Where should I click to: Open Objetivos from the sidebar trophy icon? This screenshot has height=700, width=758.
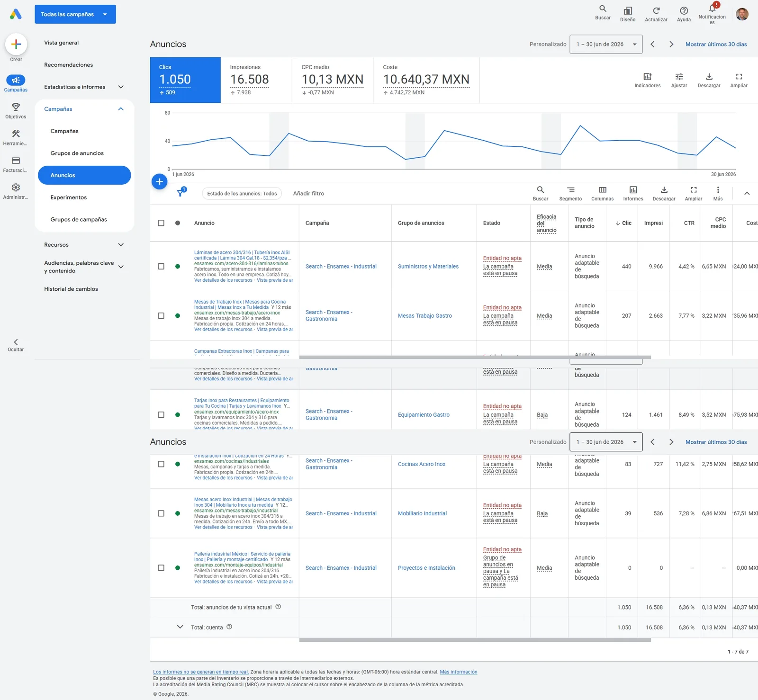pos(16,107)
